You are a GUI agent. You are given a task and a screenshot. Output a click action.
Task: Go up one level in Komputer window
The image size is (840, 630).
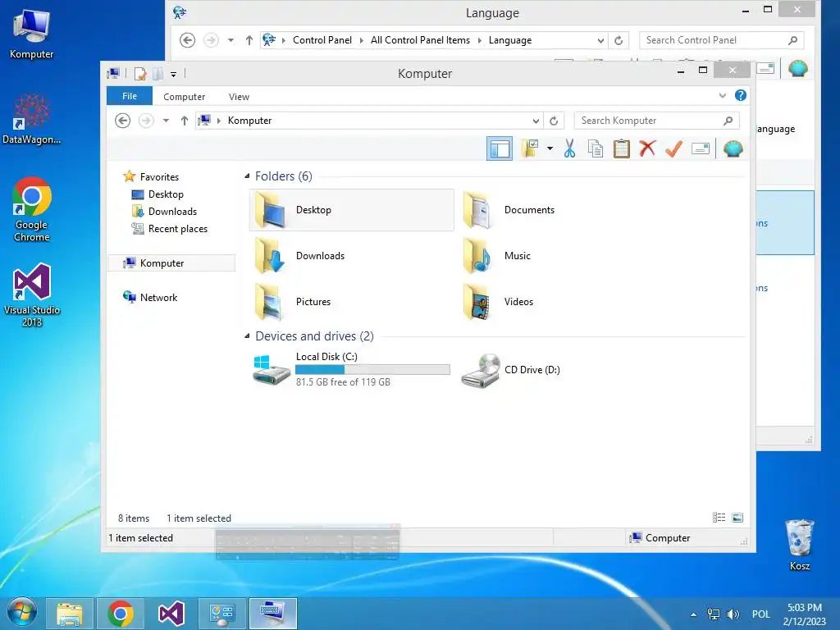pyautogui.click(x=185, y=121)
